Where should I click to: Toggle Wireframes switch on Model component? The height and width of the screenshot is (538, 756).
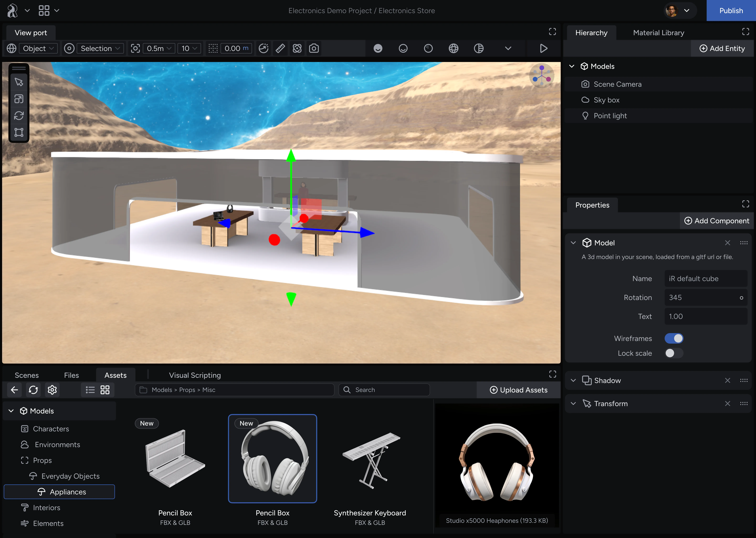coord(673,338)
